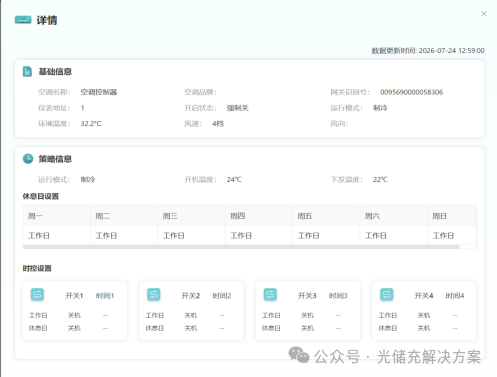Image resolution: width=497 pixels, height=377 pixels.
Task: Click the 策略信息 section heading
Action: pos(55,159)
